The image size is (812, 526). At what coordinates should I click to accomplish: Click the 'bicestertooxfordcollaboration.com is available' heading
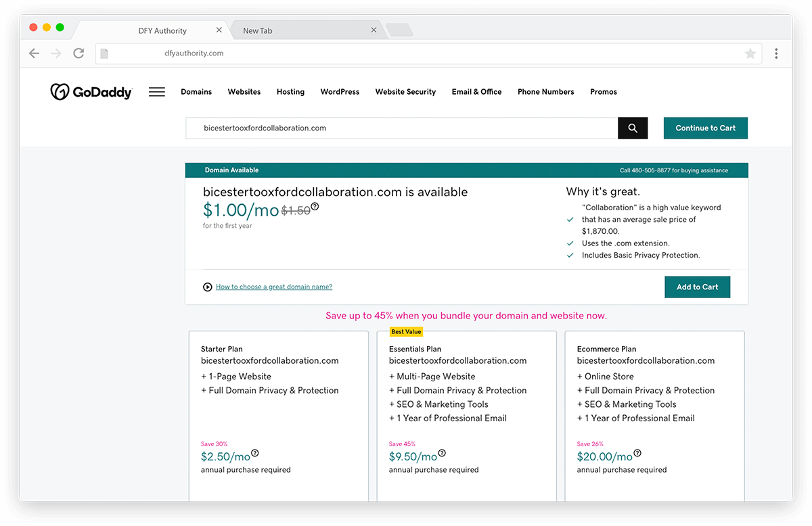(x=335, y=192)
